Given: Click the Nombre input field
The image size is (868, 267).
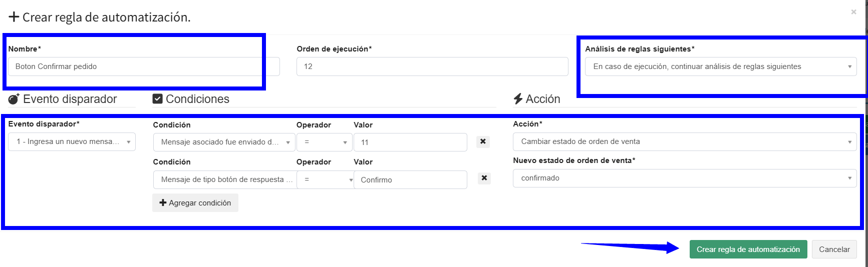Looking at the screenshot, I should pos(135,66).
